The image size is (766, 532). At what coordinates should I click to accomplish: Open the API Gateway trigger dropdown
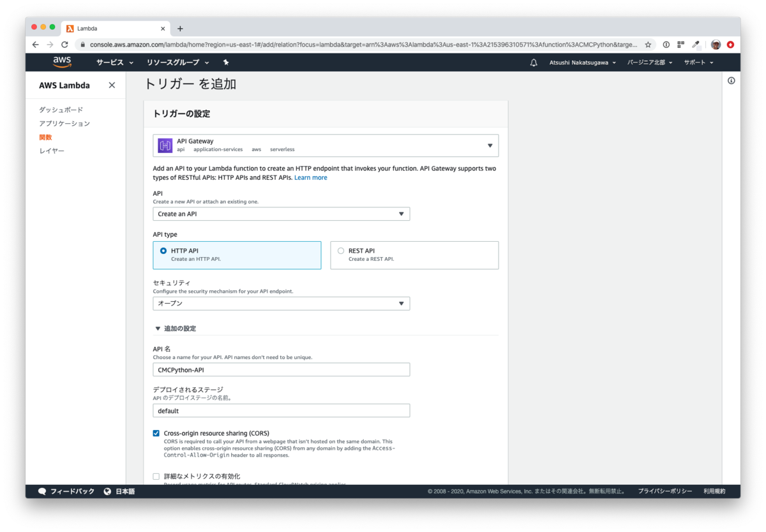(x=326, y=145)
